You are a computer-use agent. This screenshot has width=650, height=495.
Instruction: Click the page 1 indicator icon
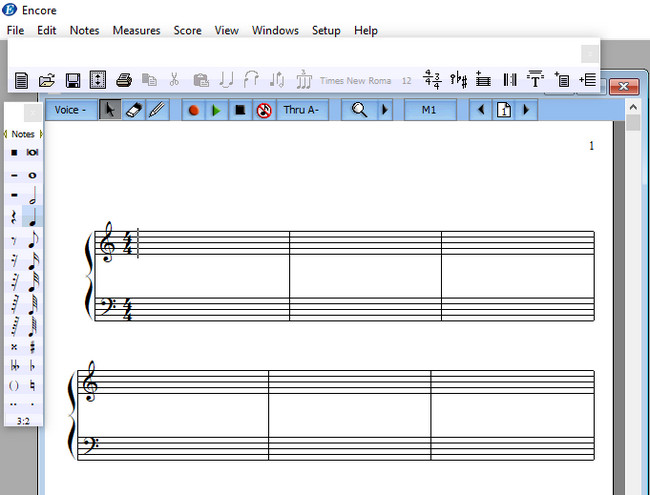[x=504, y=110]
